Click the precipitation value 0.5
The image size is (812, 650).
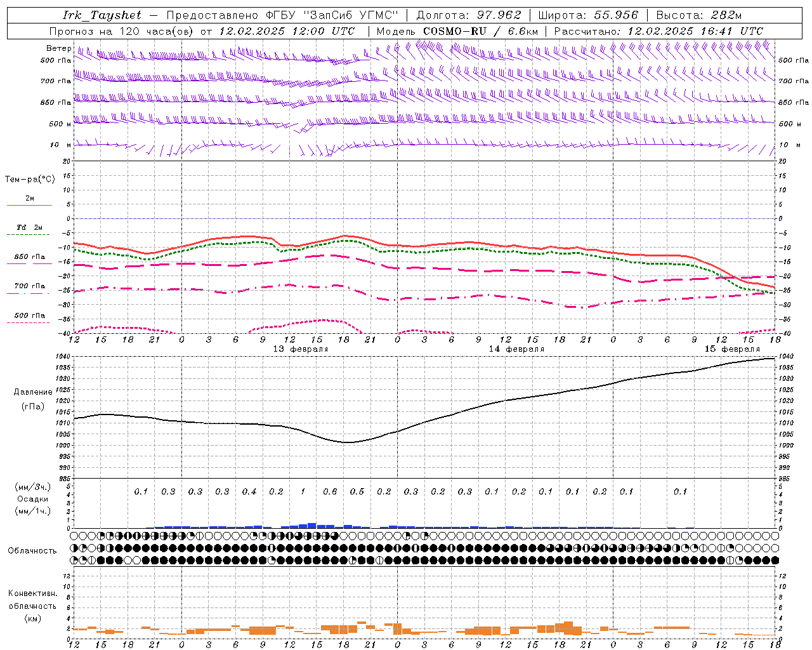tap(357, 491)
